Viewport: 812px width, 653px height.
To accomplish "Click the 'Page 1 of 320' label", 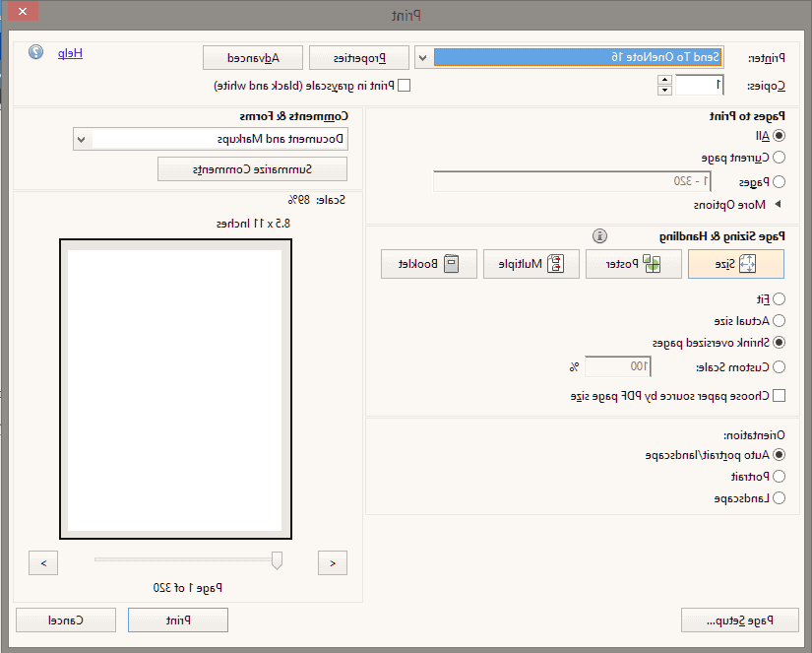I will point(187,588).
